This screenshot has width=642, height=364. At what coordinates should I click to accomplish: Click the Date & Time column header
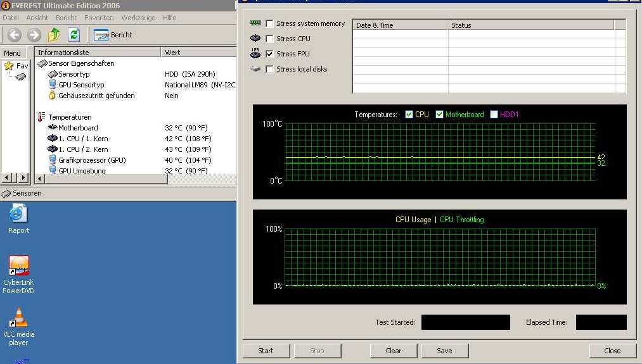[400, 25]
